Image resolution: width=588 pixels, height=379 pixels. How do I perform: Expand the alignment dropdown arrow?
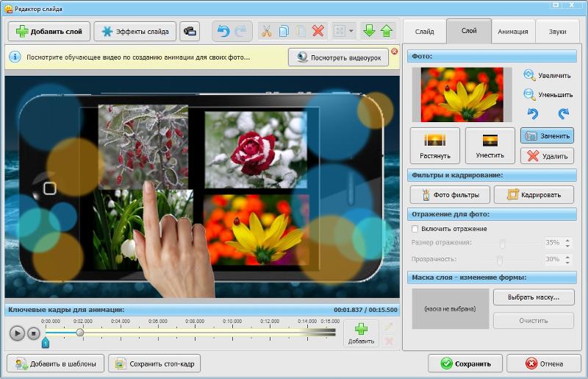point(351,31)
